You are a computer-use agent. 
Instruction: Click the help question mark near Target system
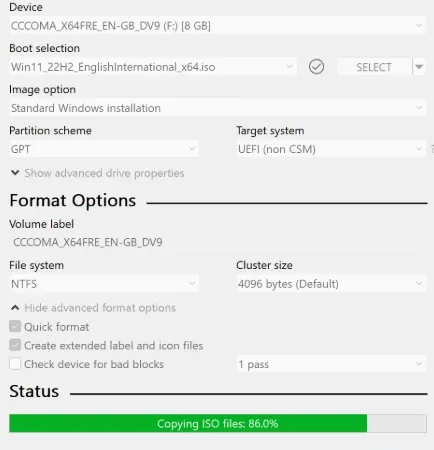pos(432,149)
